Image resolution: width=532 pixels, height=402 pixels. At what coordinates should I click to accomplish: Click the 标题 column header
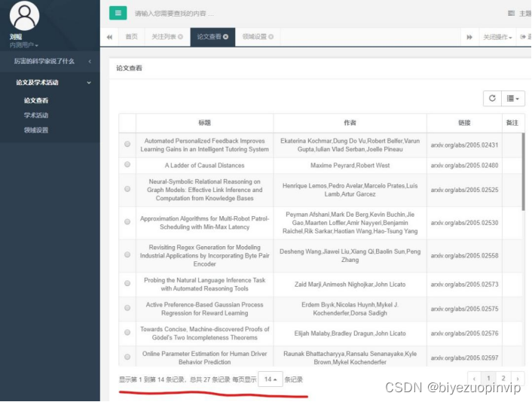coord(205,123)
